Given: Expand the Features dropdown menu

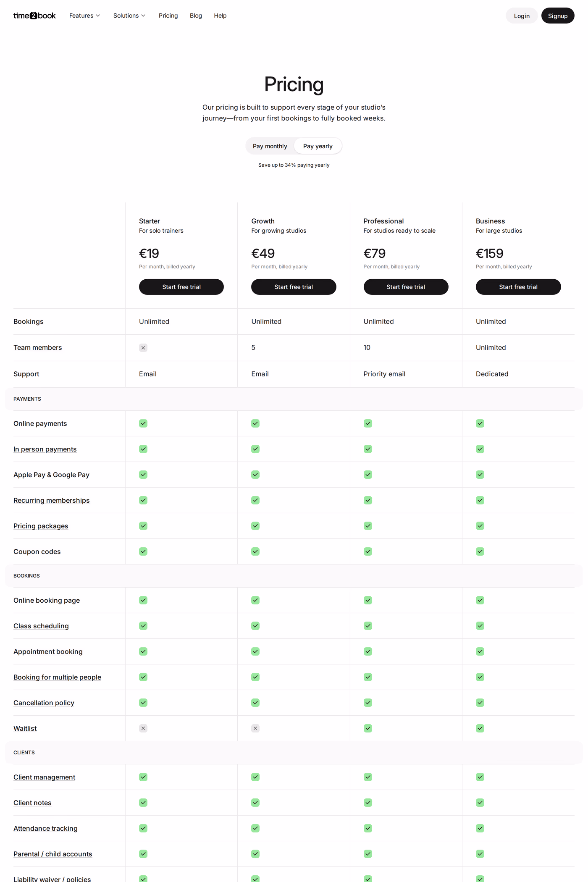Looking at the screenshot, I should 84,16.
